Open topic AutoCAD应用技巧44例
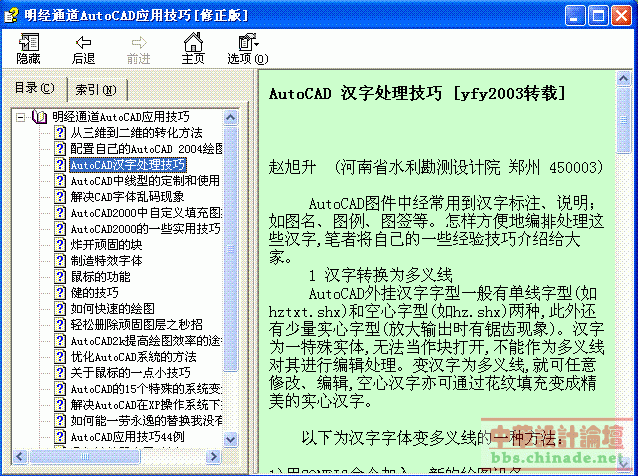The image size is (638, 476). 127,437
